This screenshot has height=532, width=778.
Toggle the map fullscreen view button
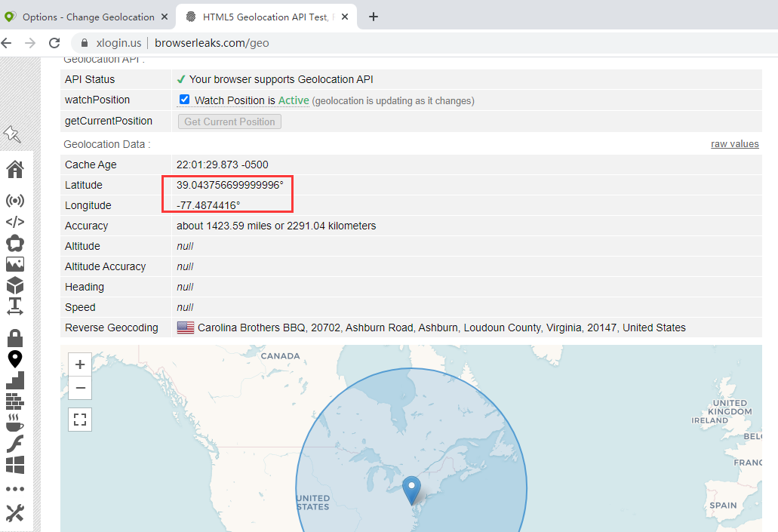[80, 420]
